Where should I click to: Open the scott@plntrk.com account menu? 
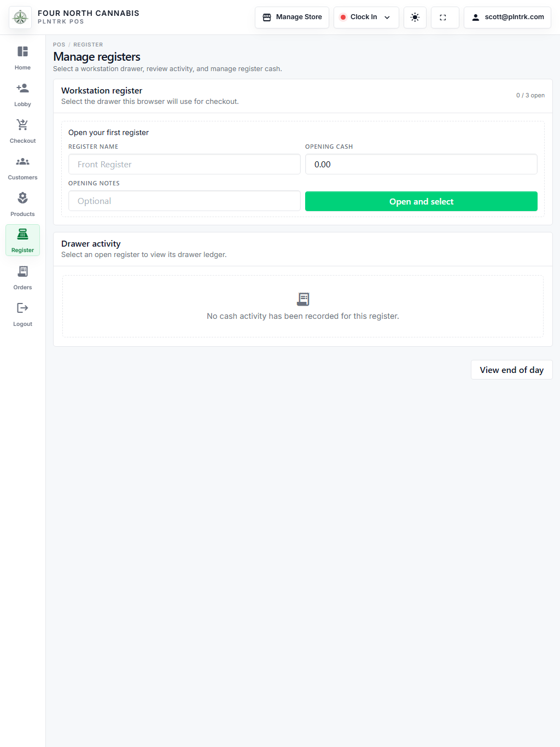point(507,17)
